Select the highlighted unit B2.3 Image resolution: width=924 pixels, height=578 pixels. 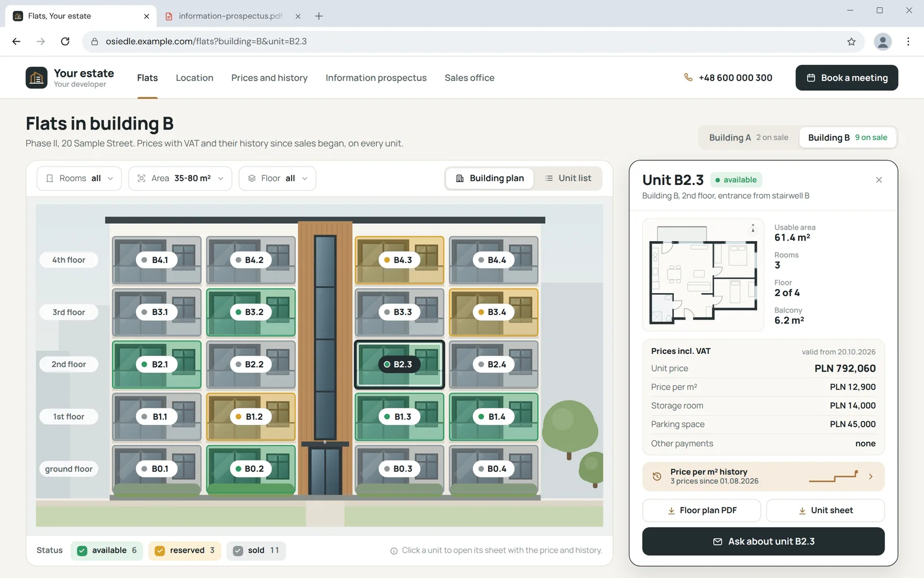coord(399,364)
